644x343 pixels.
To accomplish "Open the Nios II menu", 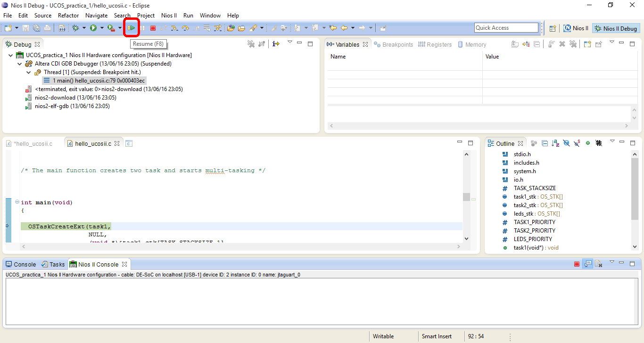I will (169, 16).
